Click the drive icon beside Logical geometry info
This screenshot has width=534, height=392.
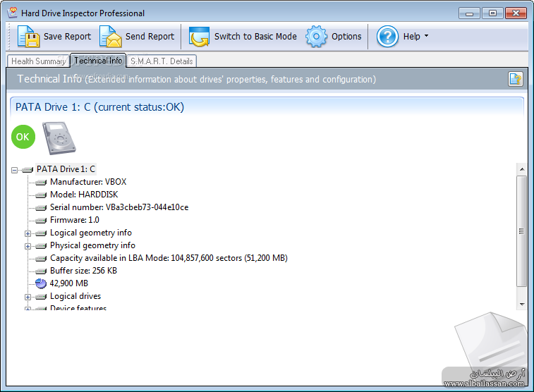(x=41, y=233)
